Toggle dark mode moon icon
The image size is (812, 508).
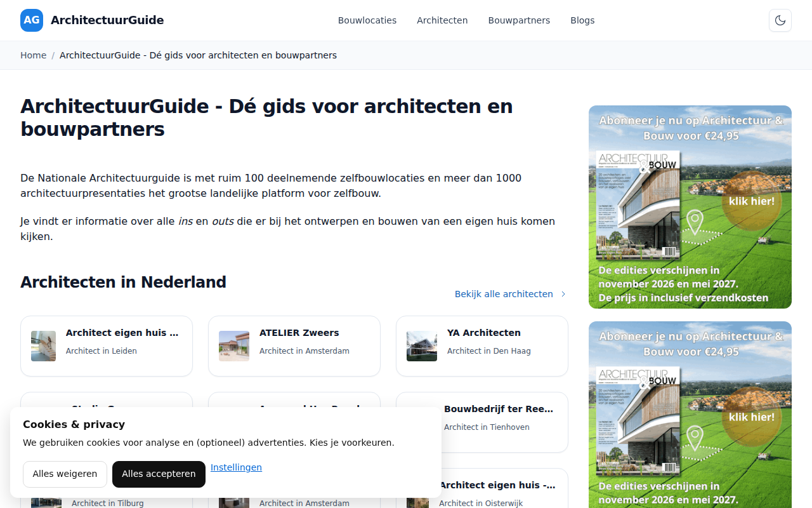780,20
